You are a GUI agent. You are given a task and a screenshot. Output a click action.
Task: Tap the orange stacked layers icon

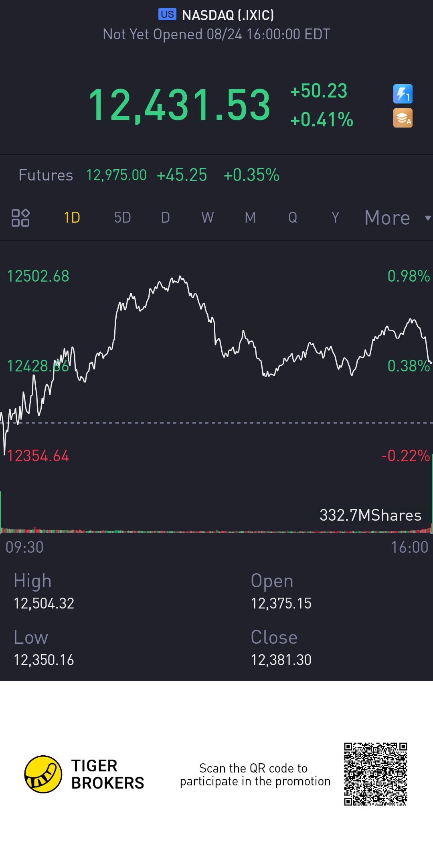point(403,118)
